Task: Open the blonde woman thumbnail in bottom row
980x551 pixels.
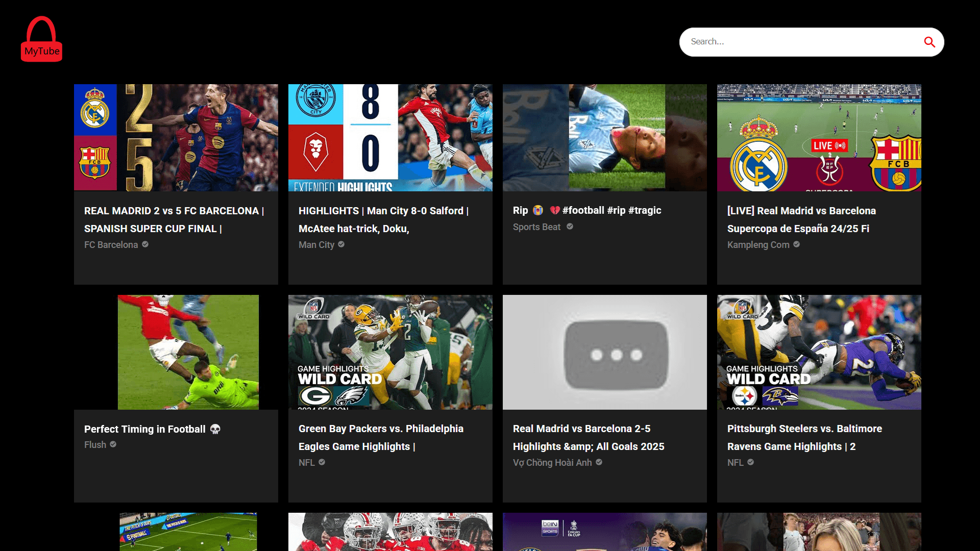Action: coord(819,532)
